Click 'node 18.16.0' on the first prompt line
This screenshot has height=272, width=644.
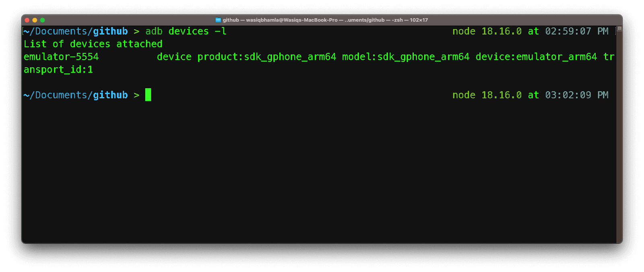tap(487, 31)
